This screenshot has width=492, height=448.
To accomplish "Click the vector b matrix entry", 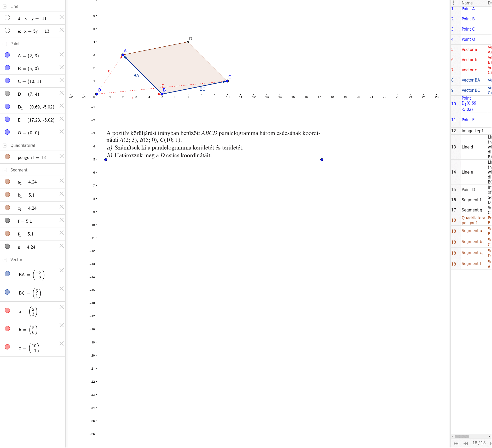I will pyautogui.click(x=28, y=330).
